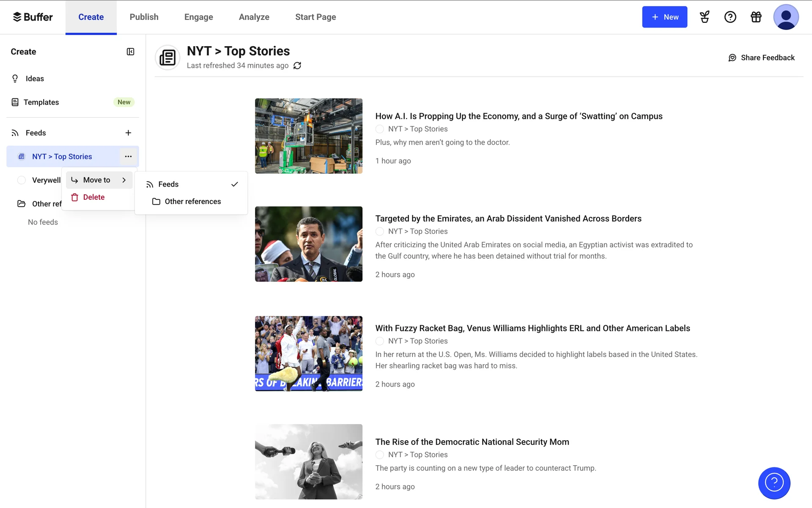This screenshot has height=508, width=812.
Task: Add a new feed with the plus icon
Action: (x=128, y=133)
